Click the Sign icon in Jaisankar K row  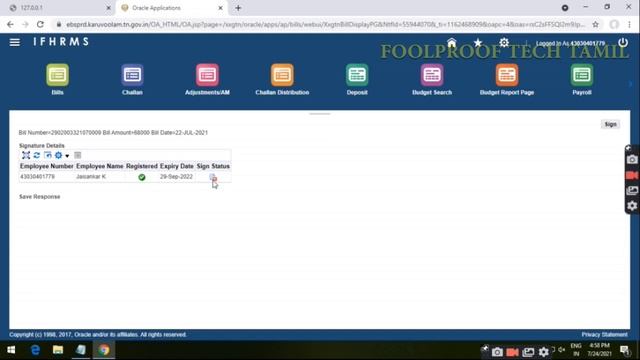pos(213,177)
